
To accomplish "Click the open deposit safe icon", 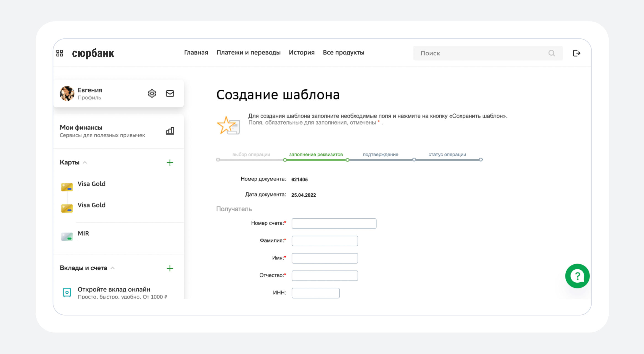I will click(67, 292).
